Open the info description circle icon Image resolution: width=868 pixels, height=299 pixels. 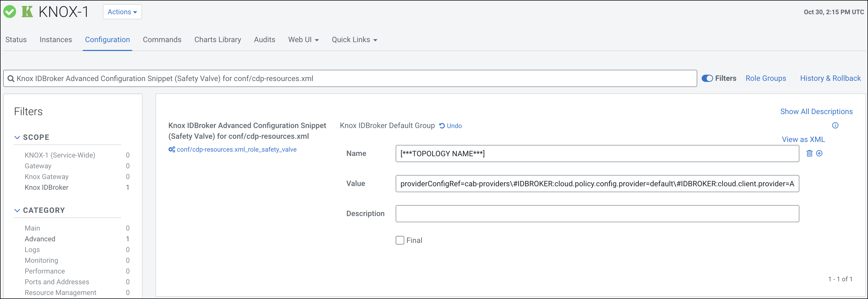coord(835,126)
